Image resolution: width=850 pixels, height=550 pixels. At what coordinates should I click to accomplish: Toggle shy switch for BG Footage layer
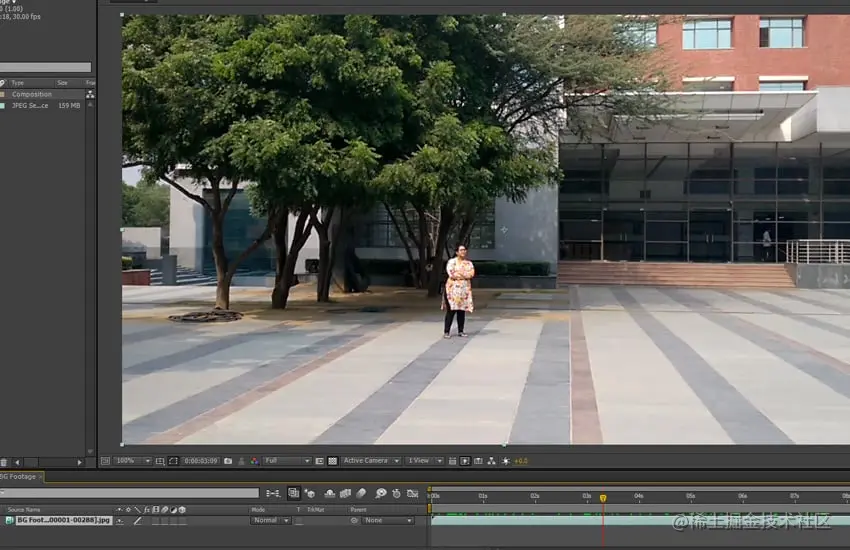pos(120,521)
